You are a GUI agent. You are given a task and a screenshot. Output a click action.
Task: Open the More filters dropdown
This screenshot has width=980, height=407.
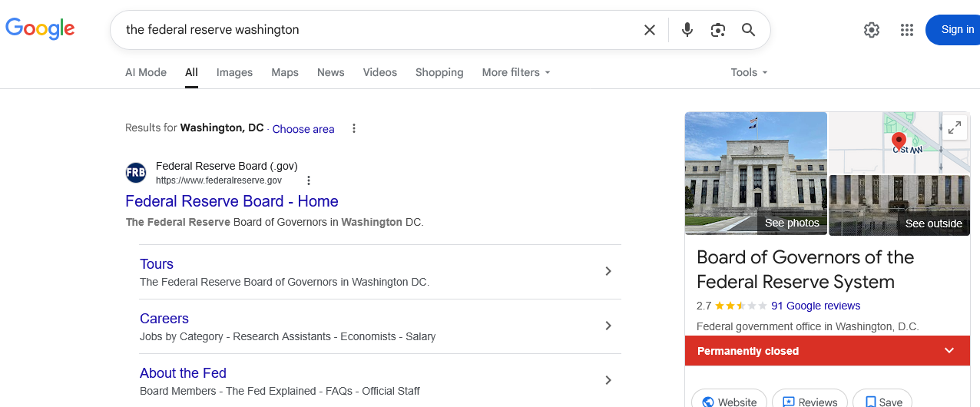coord(516,72)
